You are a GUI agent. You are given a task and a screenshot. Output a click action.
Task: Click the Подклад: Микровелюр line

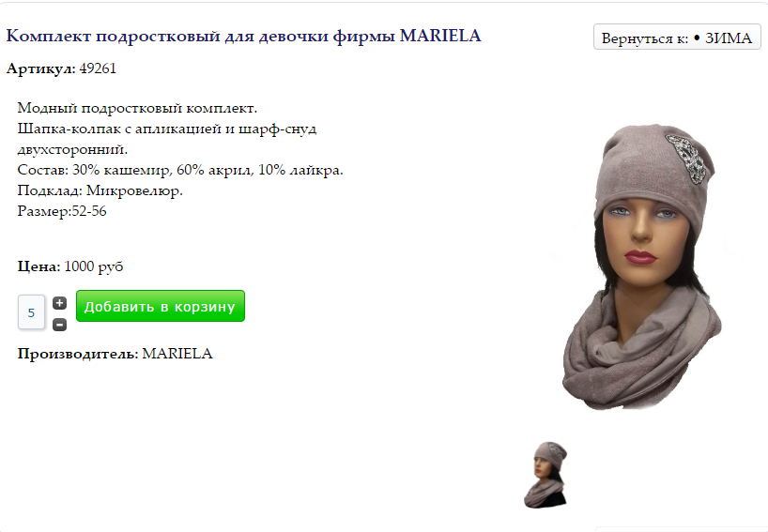pyautogui.click(x=100, y=190)
